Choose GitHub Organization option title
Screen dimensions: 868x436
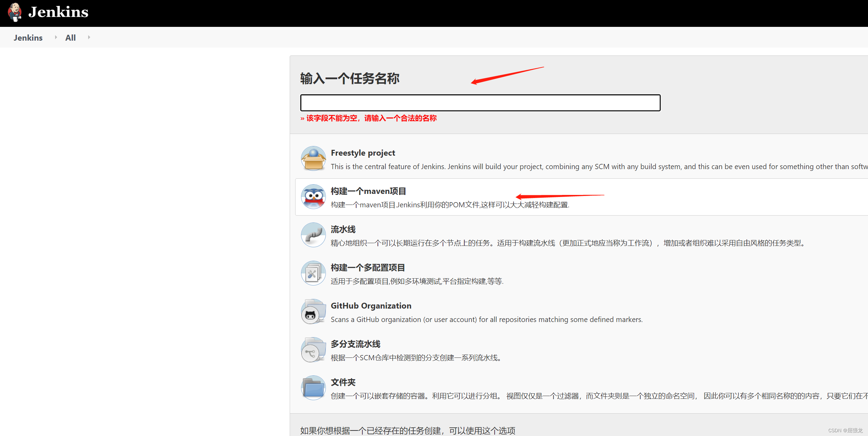(x=371, y=306)
